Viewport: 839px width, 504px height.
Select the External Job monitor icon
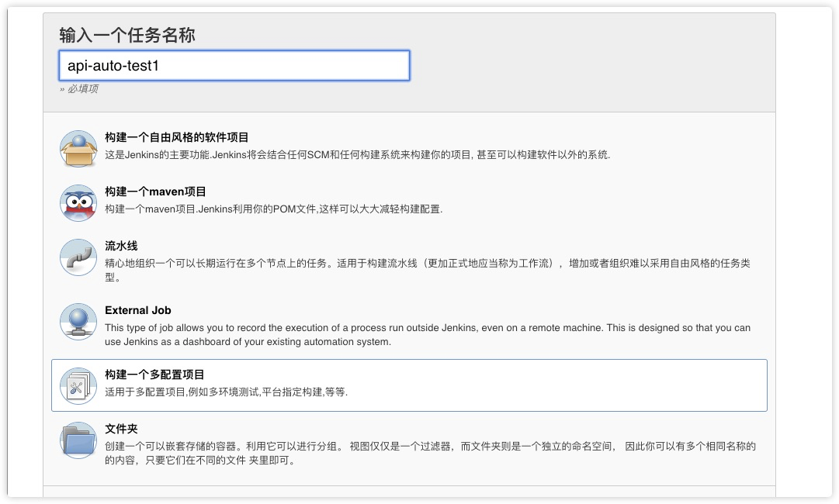[x=78, y=322]
